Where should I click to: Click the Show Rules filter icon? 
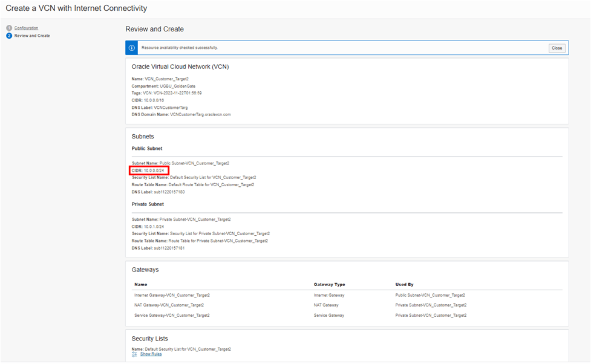click(136, 354)
